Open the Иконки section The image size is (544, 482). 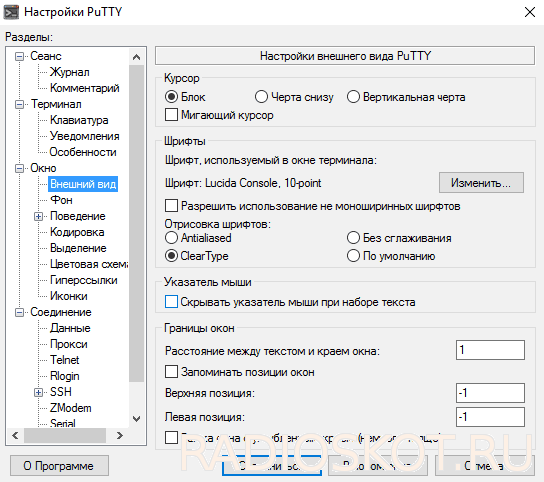click(69, 296)
